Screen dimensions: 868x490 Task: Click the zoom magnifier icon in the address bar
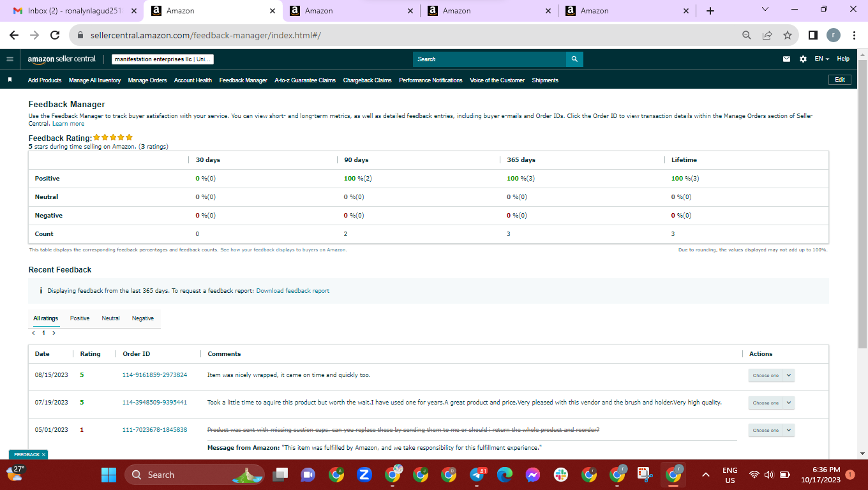tap(747, 35)
